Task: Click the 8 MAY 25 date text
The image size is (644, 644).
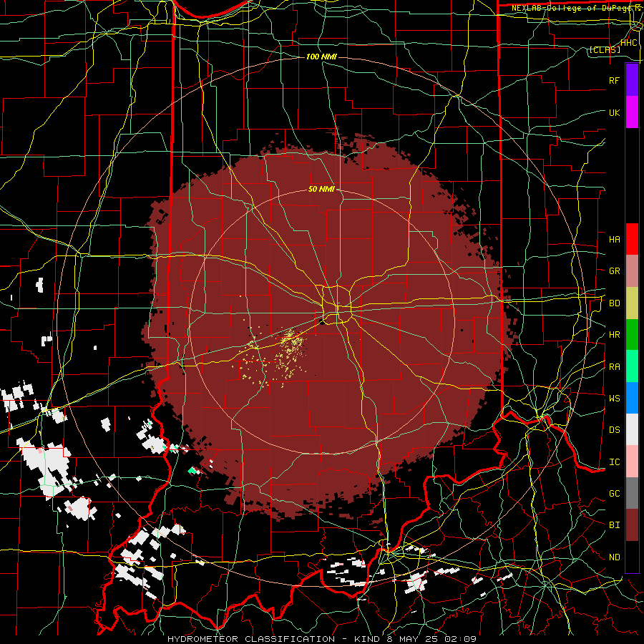Action: coord(413,639)
